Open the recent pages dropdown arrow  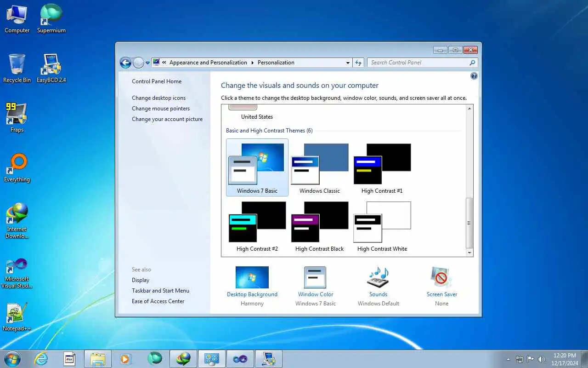pos(147,63)
